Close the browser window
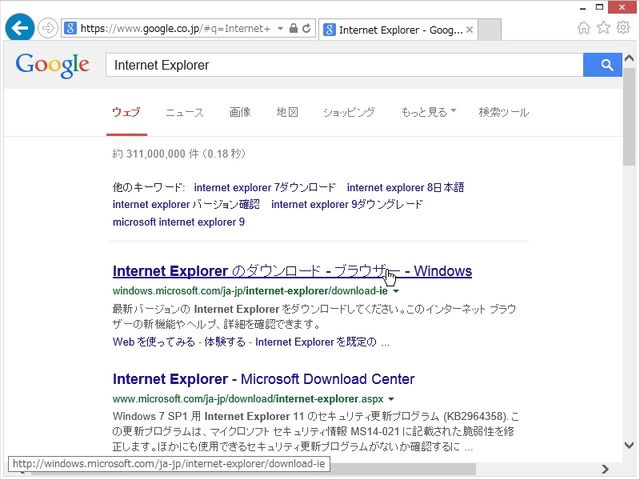The width and height of the screenshot is (640, 480). (x=622, y=7)
